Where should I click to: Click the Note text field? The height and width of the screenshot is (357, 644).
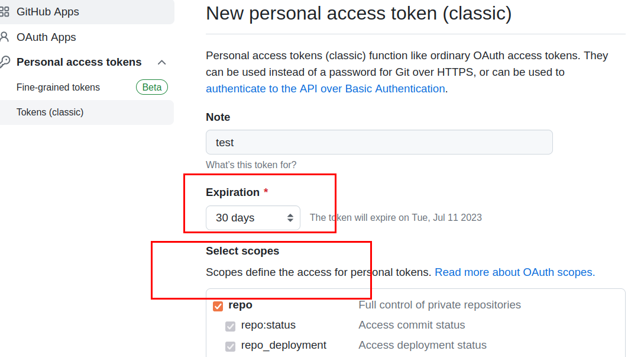pos(378,143)
